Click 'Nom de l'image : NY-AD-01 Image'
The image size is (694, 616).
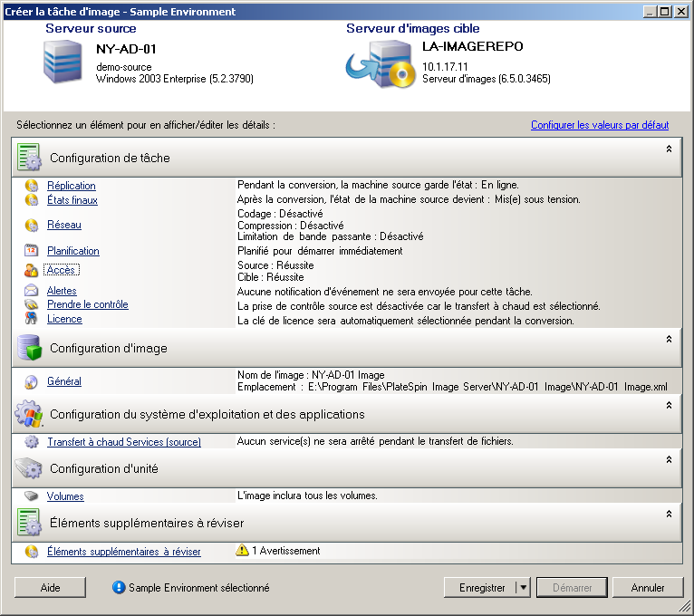[x=311, y=375]
